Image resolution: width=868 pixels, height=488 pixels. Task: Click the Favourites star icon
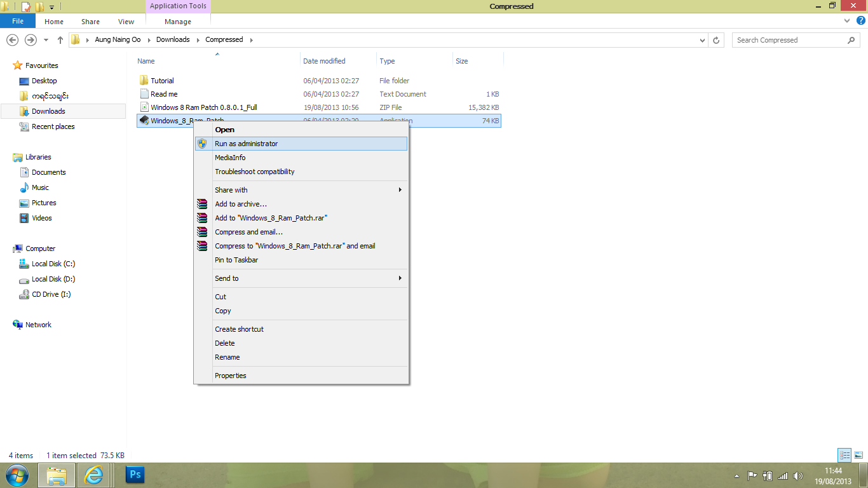18,65
